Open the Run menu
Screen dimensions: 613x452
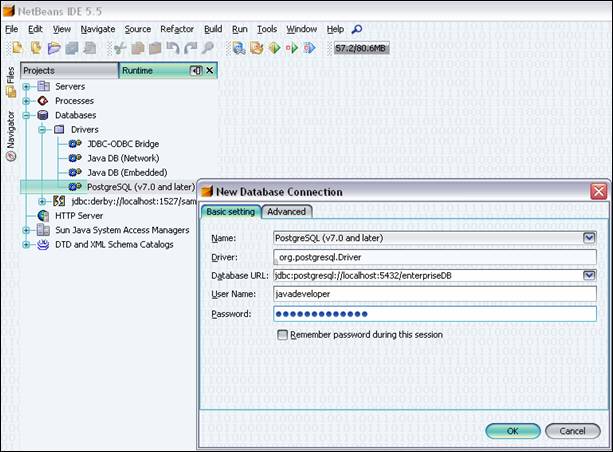click(x=240, y=29)
